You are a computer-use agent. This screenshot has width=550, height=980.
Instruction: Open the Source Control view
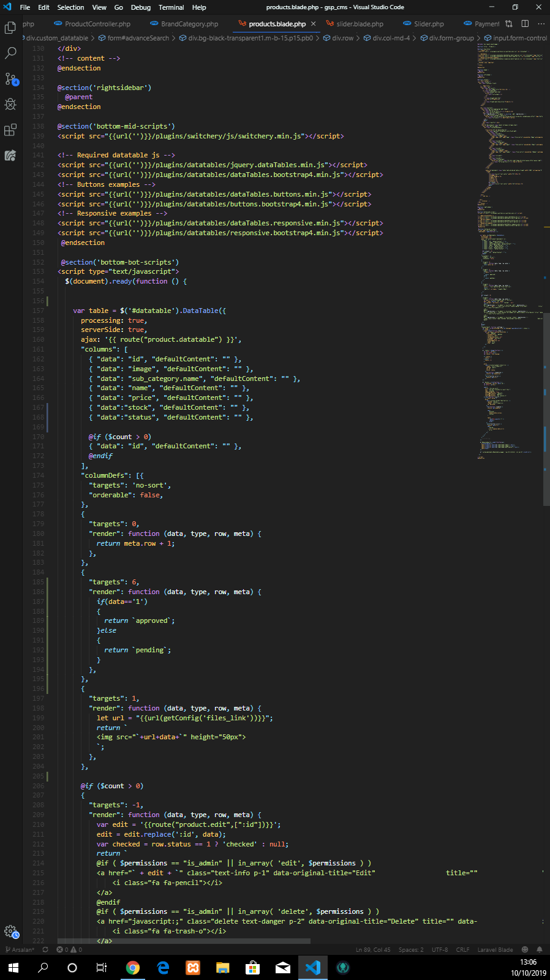[10, 79]
